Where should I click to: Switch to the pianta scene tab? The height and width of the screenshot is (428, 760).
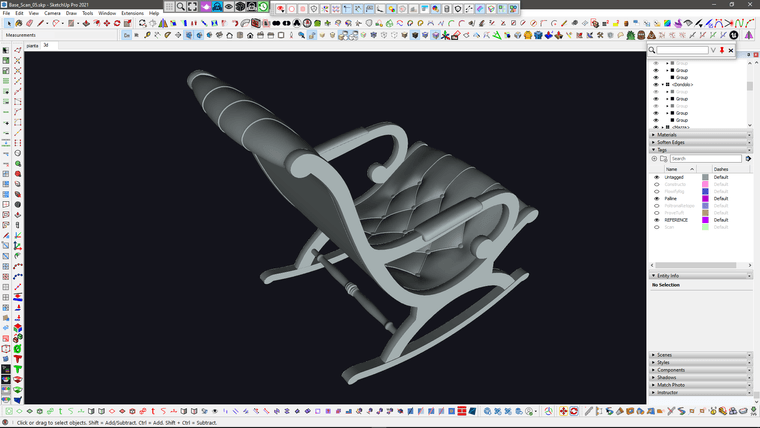click(x=32, y=45)
